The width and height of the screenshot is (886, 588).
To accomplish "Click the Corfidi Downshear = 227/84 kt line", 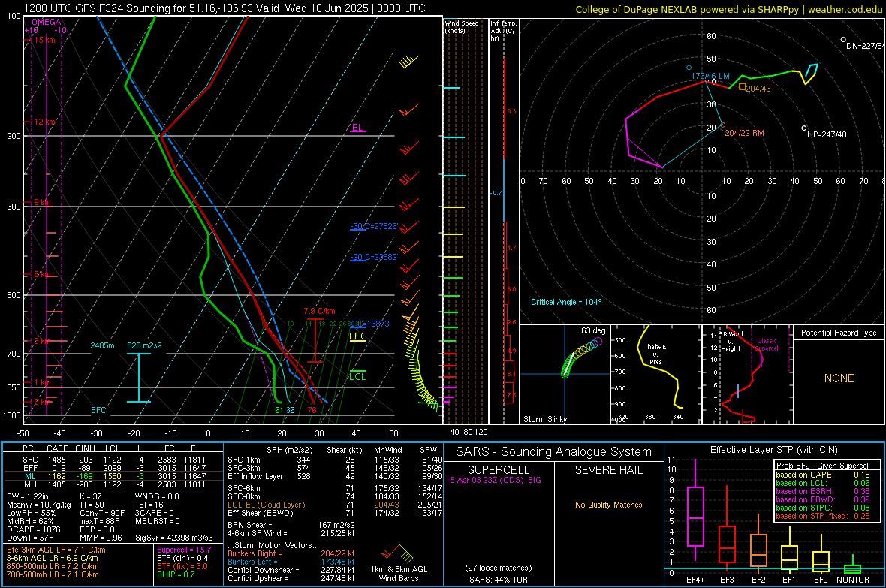I will [x=291, y=571].
